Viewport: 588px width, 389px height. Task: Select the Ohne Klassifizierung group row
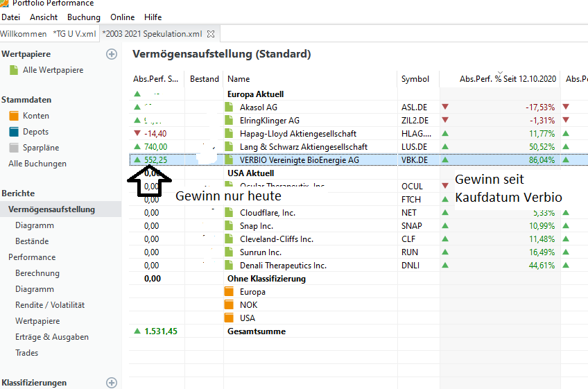(x=266, y=279)
